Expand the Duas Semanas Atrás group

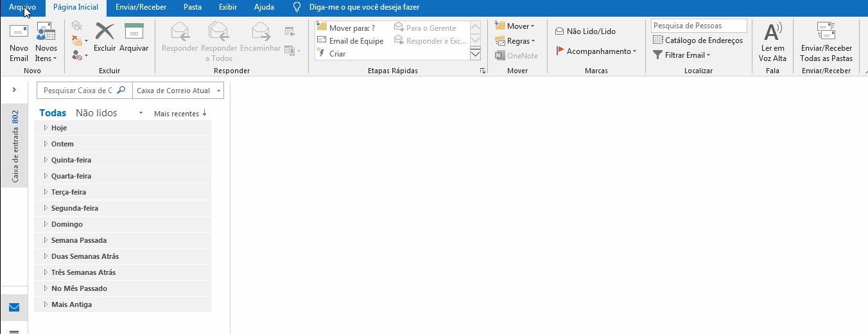point(123,256)
